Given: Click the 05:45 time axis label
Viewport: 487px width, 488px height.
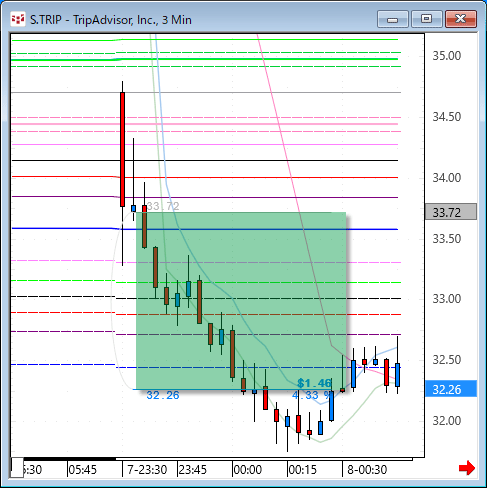Looking at the screenshot, I should (x=82, y=470).
